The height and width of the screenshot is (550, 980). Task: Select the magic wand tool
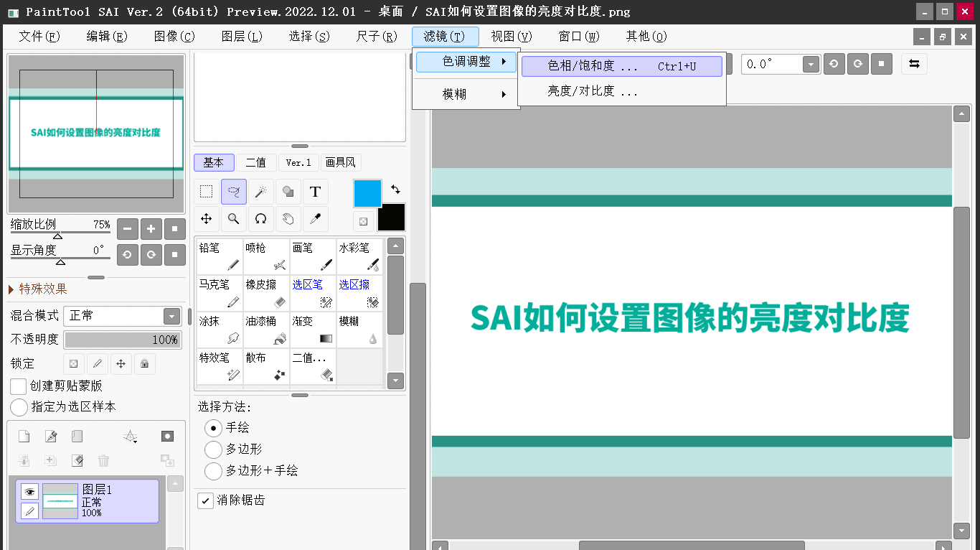(260, 192)
